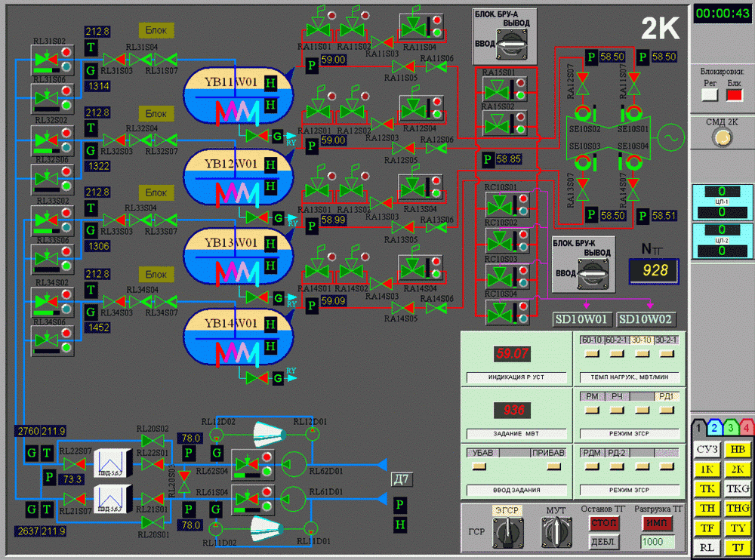Click red lamp button on RA15S01 panel

(519, 82)
